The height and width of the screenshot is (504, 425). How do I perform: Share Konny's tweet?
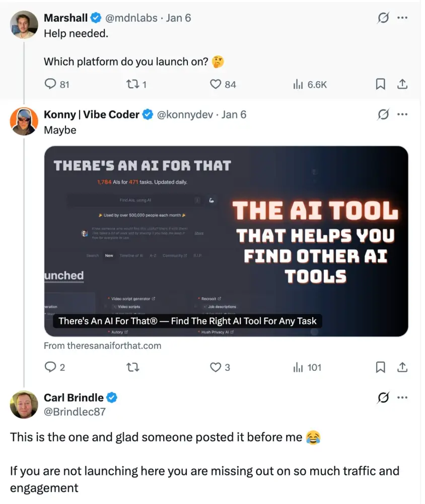click(x=402, y=367)
